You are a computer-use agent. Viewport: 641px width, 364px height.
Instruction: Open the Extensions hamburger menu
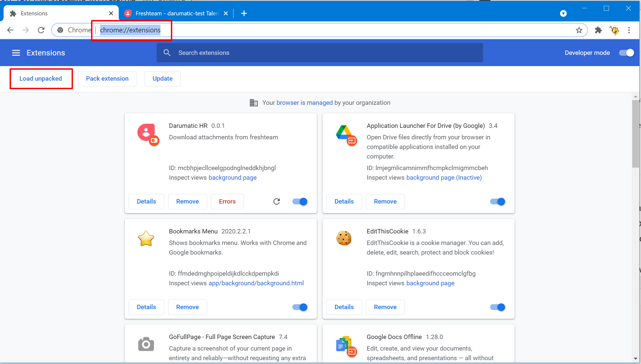(x=16, y=53)
